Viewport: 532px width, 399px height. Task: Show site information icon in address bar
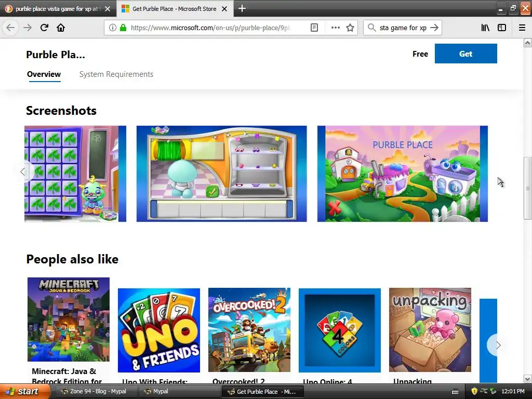[113, 28]
